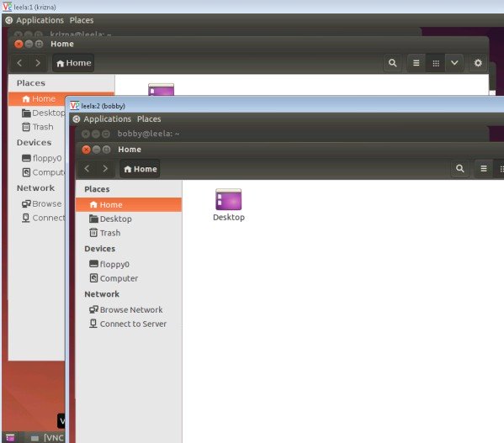Close bobby's Home file manager window
This screenshot has height=443, width=504.
coord(86,150)
